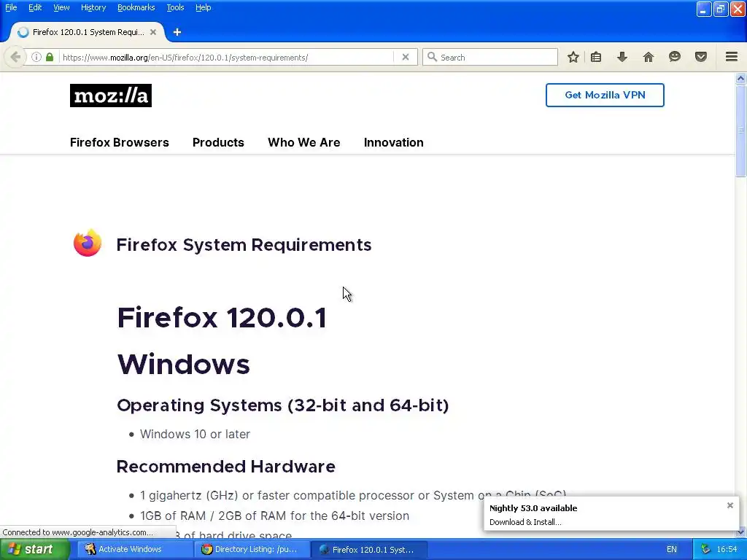This screenshot has width=747, height=560.
Task: Click the Windows 10 or later text
Action: pyautogui.click(x=195, y=434)
